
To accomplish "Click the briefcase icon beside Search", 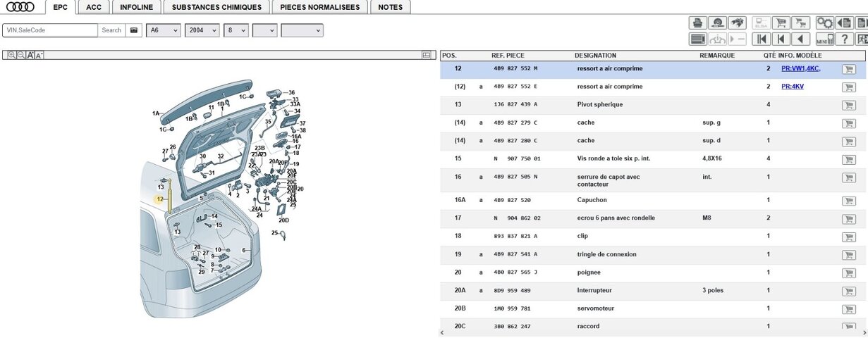I will click(x=134, y=30).
